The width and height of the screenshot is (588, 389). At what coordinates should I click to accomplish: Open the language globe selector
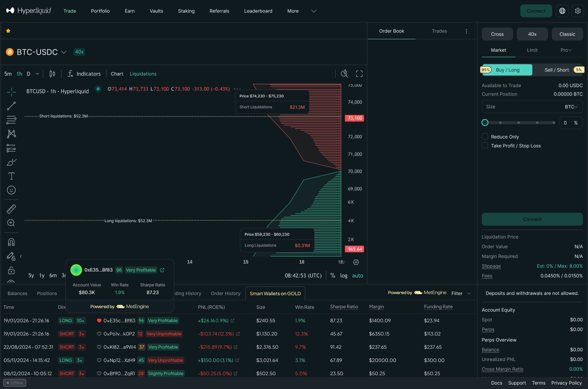click(x=562, y=11)
